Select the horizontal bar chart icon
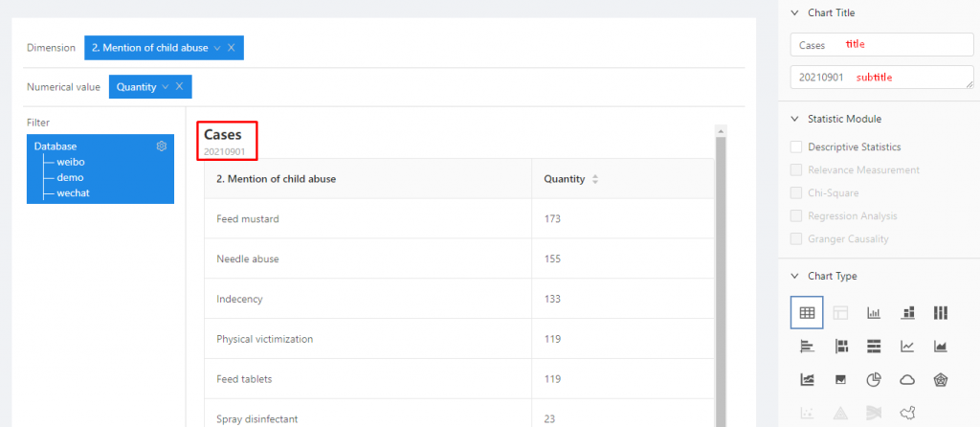 click(807, 346)
